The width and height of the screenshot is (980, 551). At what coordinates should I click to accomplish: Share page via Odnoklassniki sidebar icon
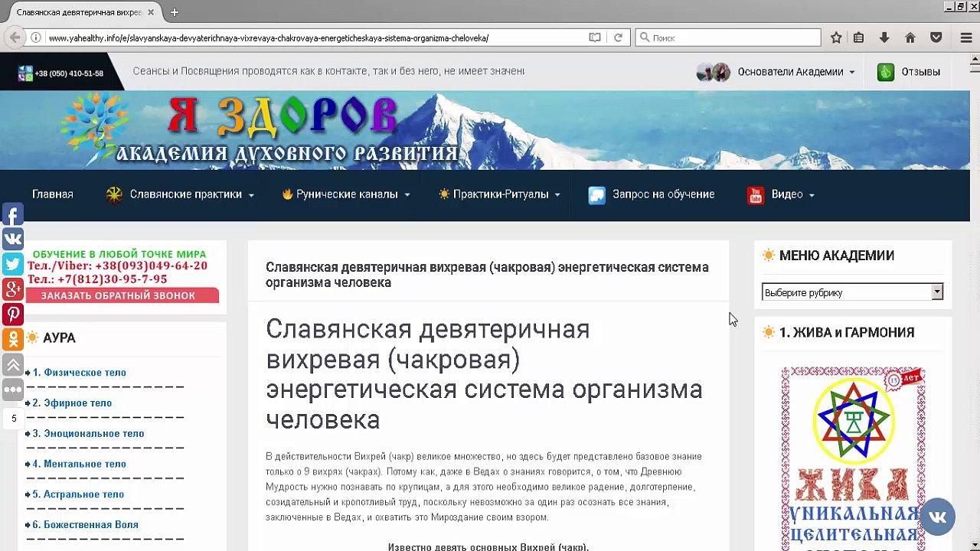pos(13,340)
